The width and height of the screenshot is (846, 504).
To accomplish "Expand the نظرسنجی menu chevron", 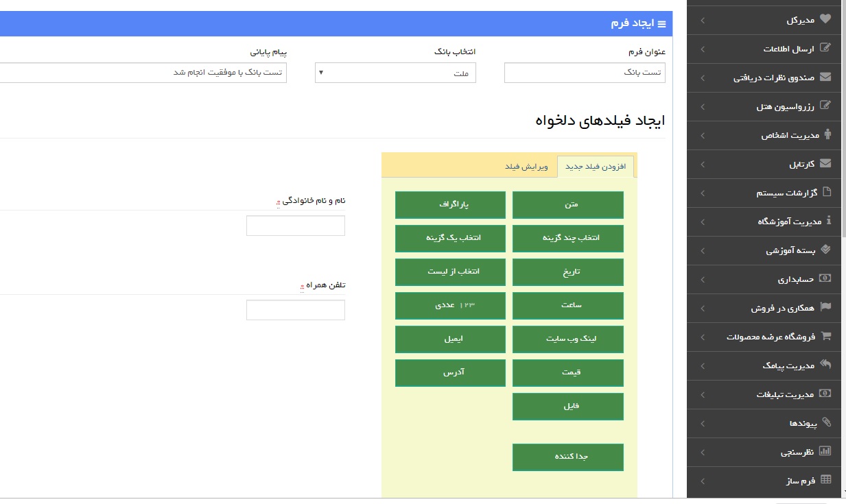I will click(702, 453).
